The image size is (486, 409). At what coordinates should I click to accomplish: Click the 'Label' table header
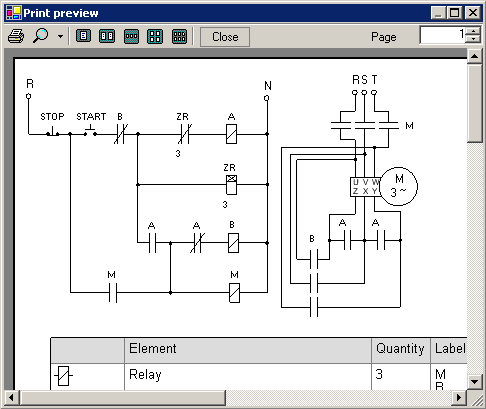(449, 350)
